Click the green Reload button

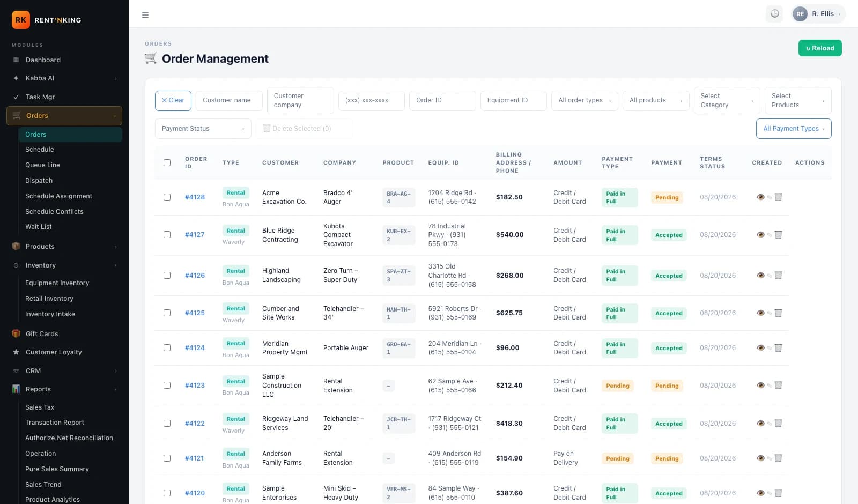[820, 48]
